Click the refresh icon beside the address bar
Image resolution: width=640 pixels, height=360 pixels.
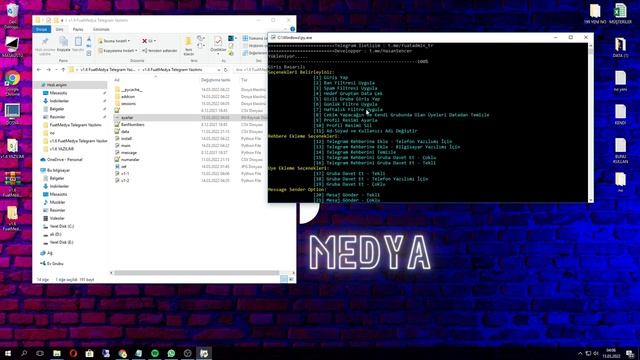(226, 70)
